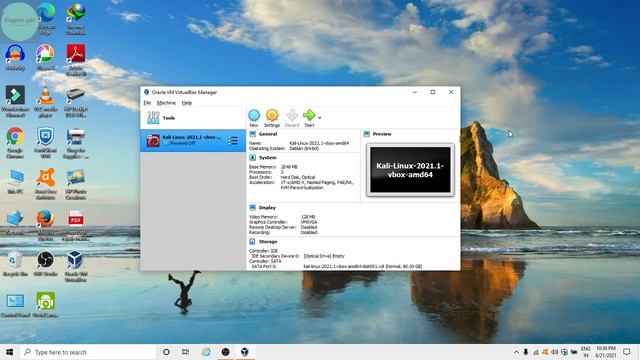The width and height of the screenshot is (640, 360).
Task: Switch to VirtualBox from taskbar button
Action: [x=244, y=352]
